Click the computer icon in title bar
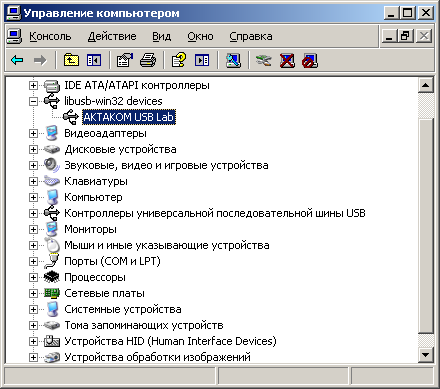Screen dimensions: 440x389 pyautogui.click(x=14, y=13)
